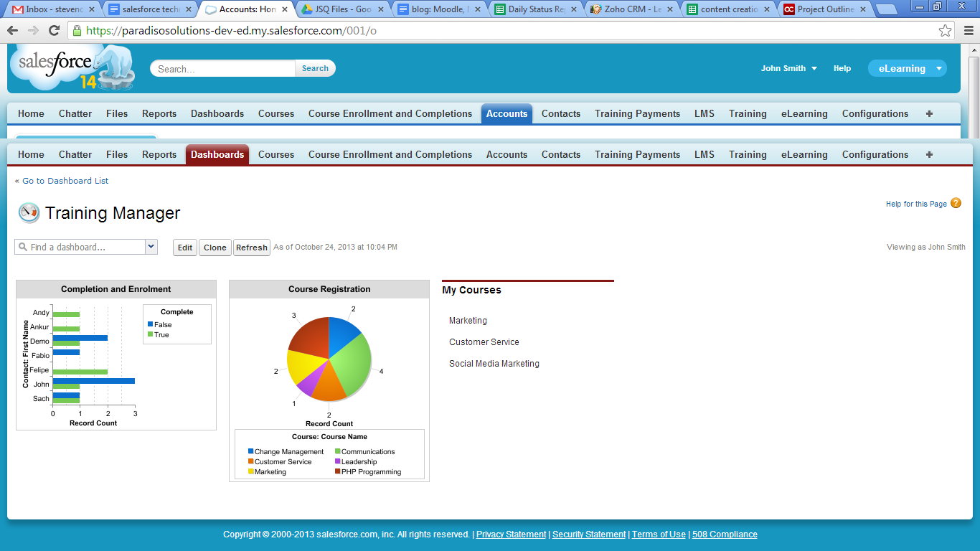Open the Find a dashboard dropdown

[x=151, y=247]
